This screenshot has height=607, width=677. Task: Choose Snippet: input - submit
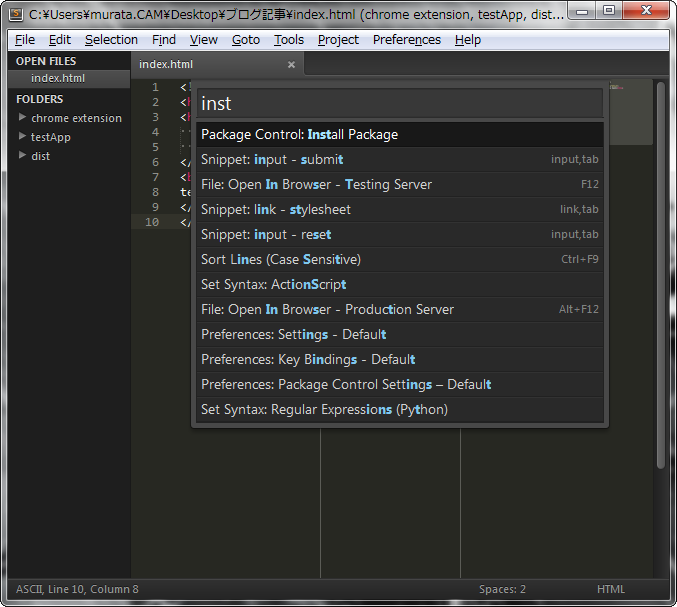pos(400,159)
